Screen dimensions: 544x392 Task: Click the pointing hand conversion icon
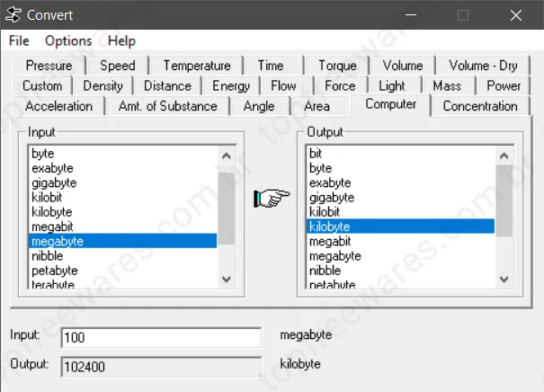tap(272, 199)
